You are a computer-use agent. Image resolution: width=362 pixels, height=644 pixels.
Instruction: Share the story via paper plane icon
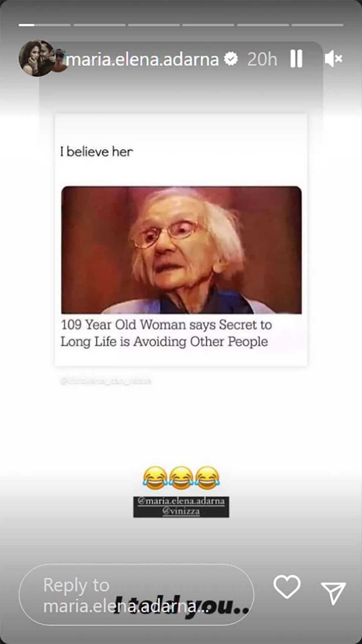pyautogui.click(x=333, y=593)
